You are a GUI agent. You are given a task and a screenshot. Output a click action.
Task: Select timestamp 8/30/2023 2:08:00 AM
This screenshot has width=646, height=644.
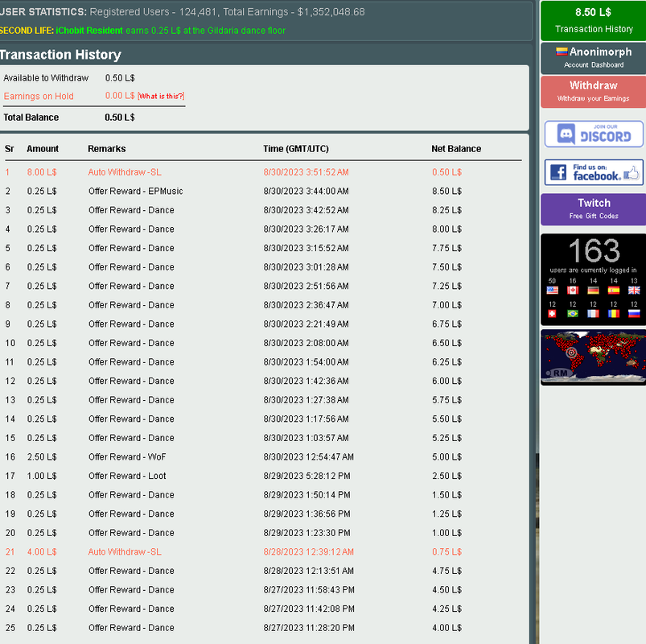tap(307, 343)
